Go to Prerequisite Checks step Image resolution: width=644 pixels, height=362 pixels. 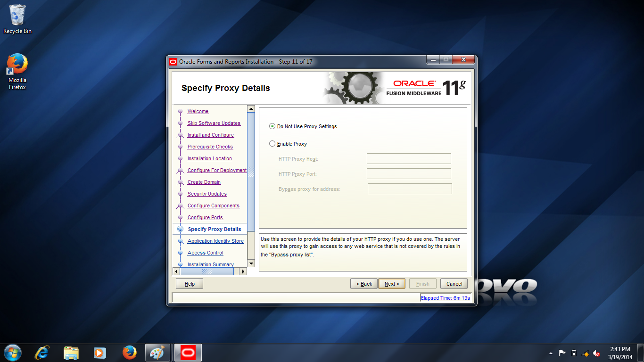(210, 147)
